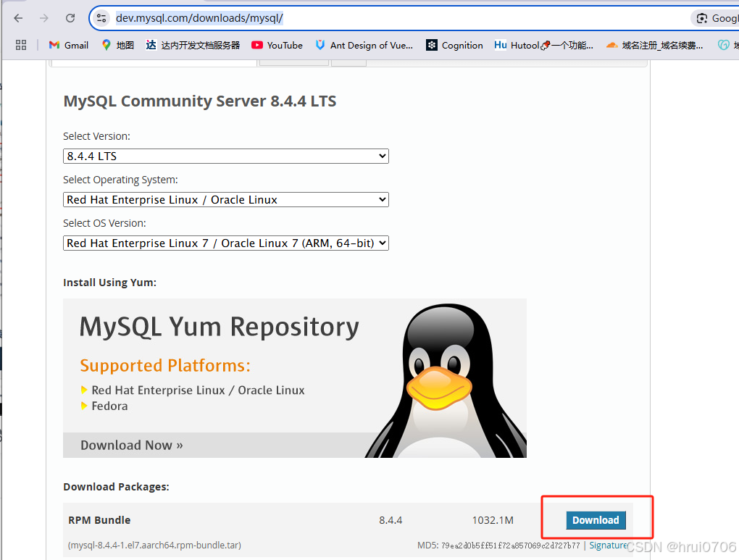Download the RPM Bundle package
739x560 pixels.
(x=596, y=520)
